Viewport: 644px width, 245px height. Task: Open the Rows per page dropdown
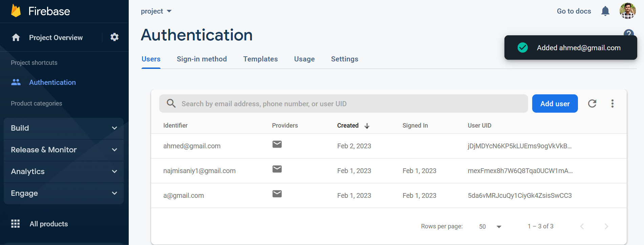pos(490,227)
